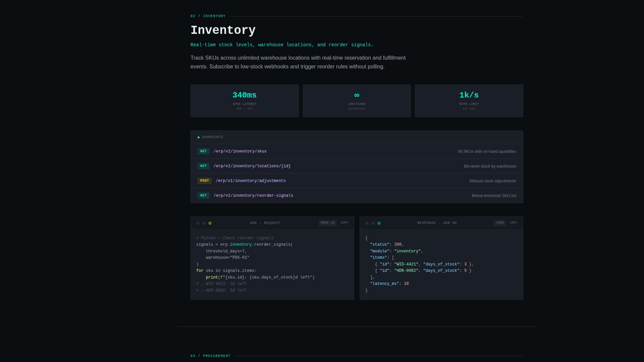Click the '03 / PROCUREMENT' section label
This screenshot has height=362, width=644.
(210, 356)
